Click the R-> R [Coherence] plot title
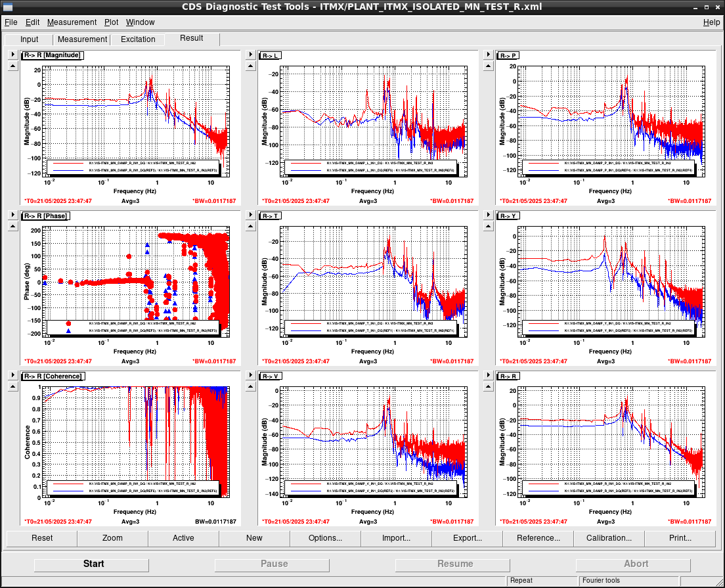This screenshot has height=588, width=725. [53, 376]
